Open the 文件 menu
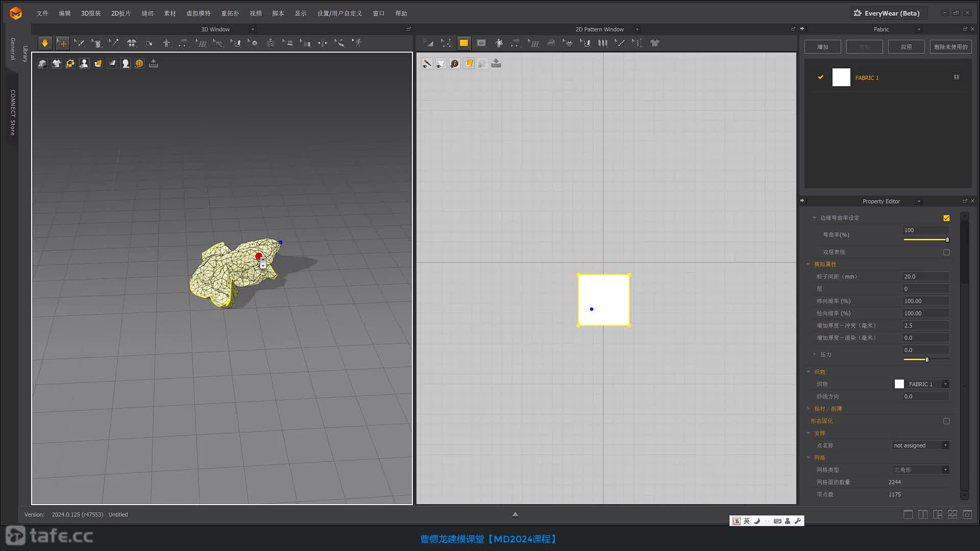980x551 pixels. pyautogui.click(x=42, y=13)
